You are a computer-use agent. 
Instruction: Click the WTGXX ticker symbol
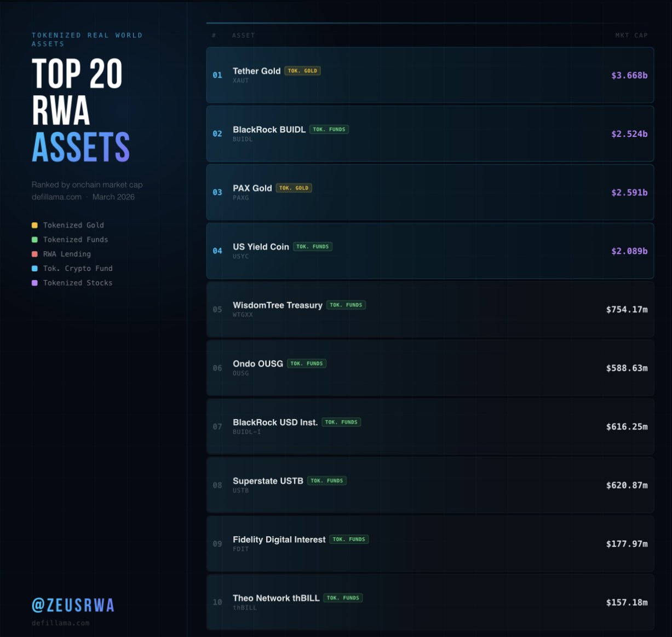[x=243, y=315]
